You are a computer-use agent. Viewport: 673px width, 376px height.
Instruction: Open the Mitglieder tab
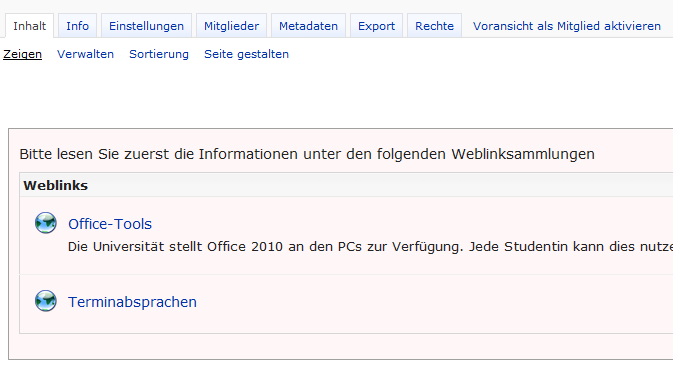(231, 26)
